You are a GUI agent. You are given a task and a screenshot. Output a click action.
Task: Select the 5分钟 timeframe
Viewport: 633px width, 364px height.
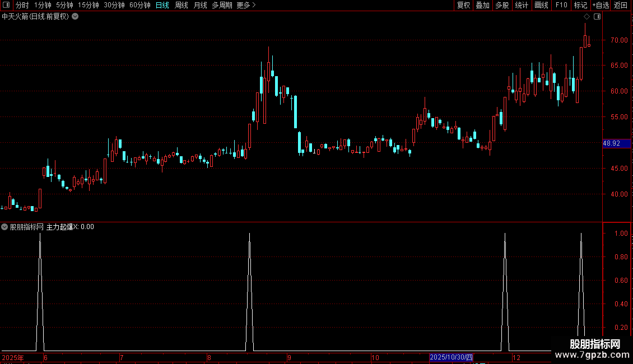64,5
